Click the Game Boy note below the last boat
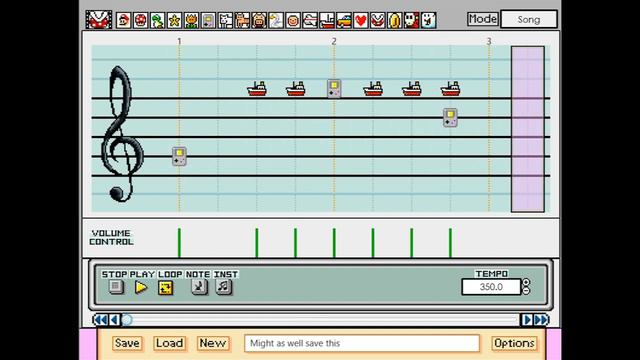640x360 pixels. [450, 118]
